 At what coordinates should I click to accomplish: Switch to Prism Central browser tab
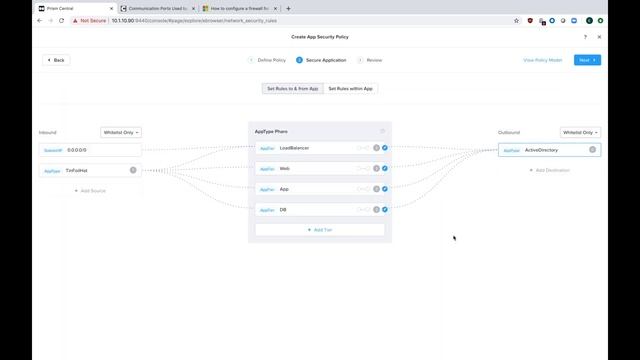[75, 8]
